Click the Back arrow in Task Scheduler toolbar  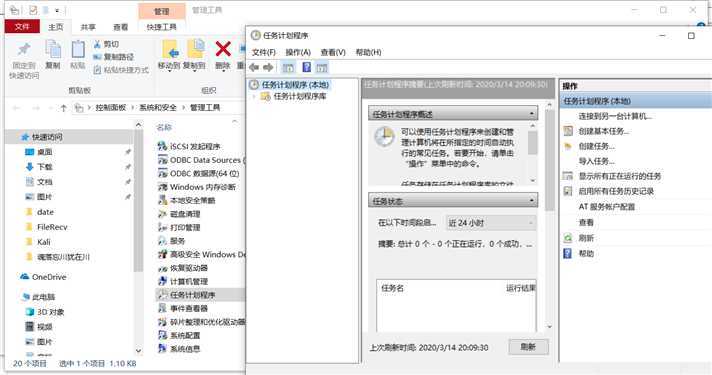pos(254,68)
